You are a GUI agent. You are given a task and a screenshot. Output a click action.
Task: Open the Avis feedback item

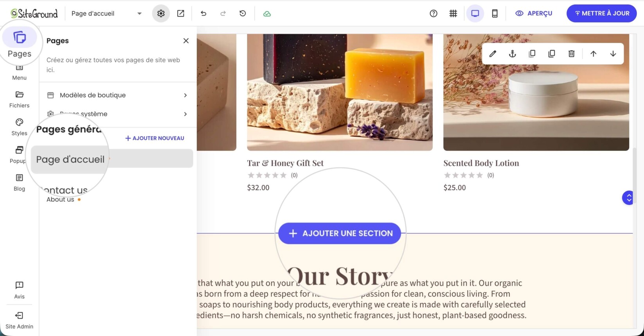click(x=20, y=290)
